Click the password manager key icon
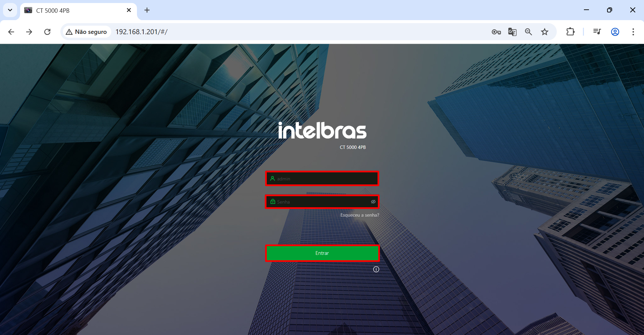The width and height of the screenshot is (644, 335). [x=496, y=32]
